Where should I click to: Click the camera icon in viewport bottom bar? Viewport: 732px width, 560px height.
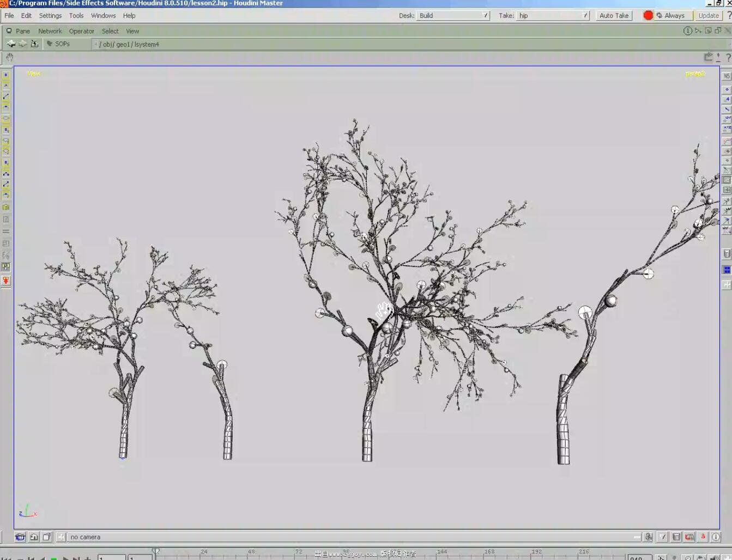(20, 537)
